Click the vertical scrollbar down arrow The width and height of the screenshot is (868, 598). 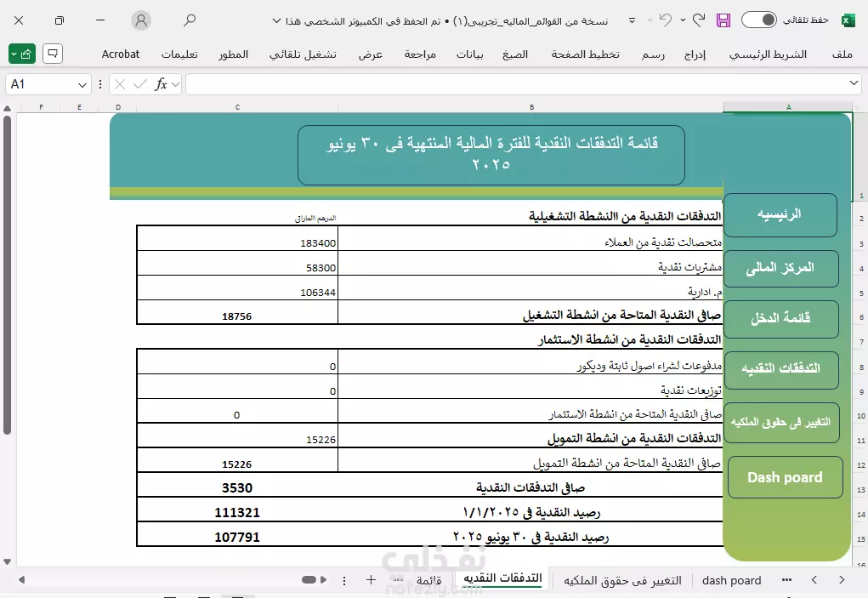7,561
